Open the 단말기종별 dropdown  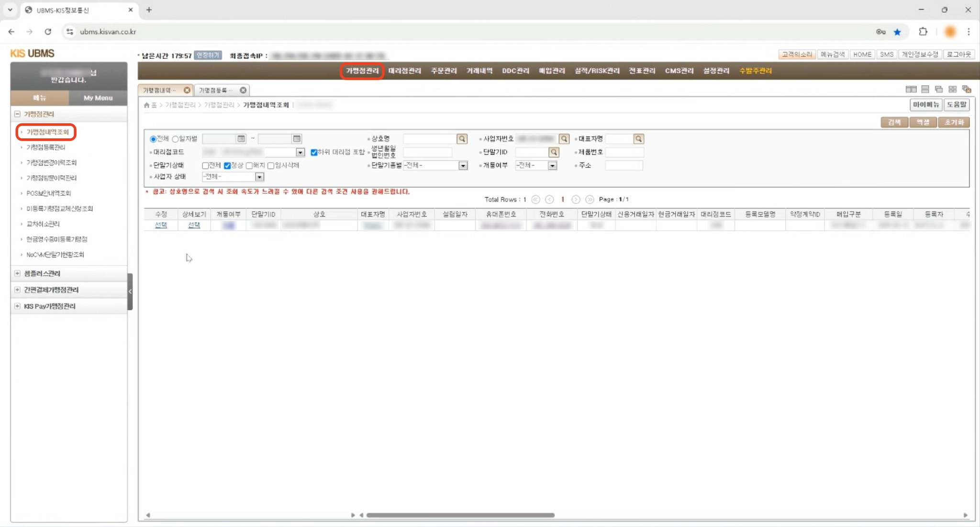(x=463, y=166)
